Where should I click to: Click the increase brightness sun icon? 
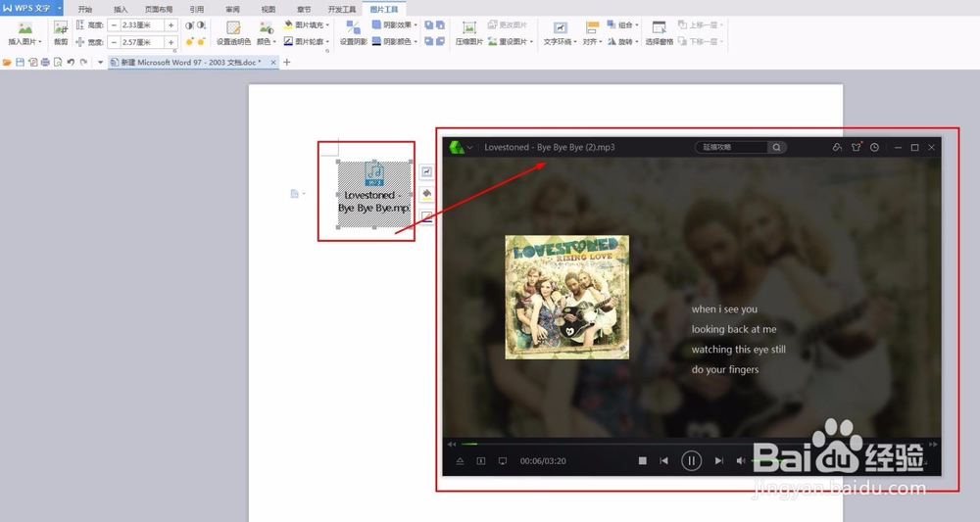189,42
